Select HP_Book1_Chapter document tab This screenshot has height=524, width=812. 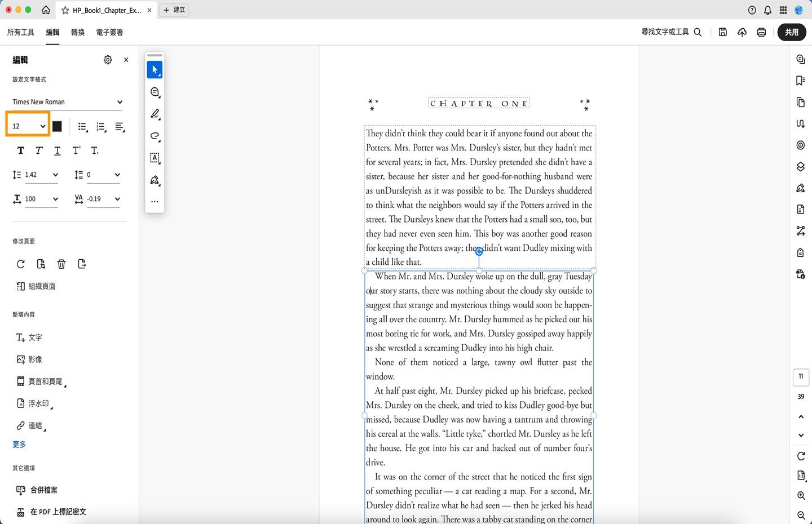pos(107,10)
